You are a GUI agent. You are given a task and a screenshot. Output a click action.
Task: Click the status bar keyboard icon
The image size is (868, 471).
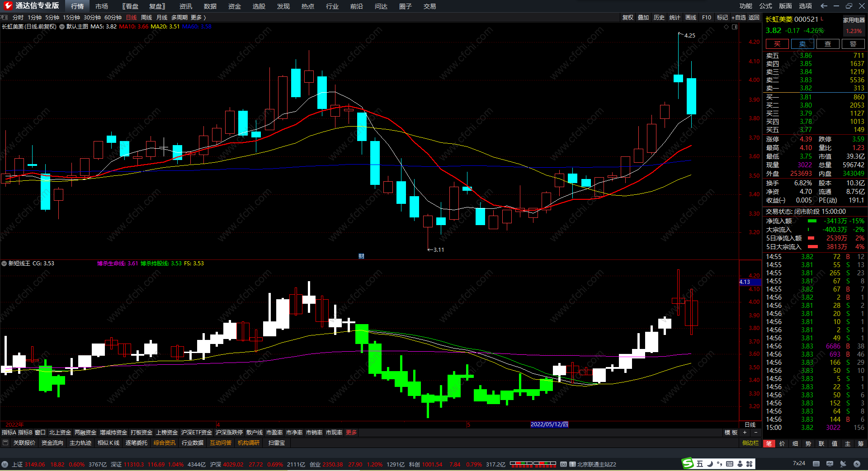coord(816,464)
